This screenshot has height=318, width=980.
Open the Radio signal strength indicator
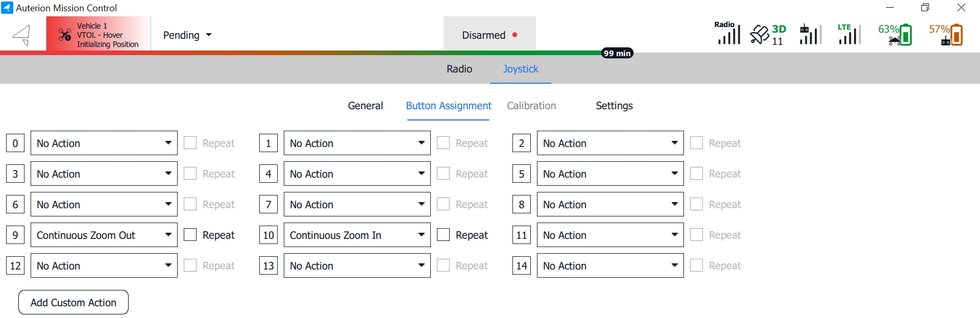point(728,34)
